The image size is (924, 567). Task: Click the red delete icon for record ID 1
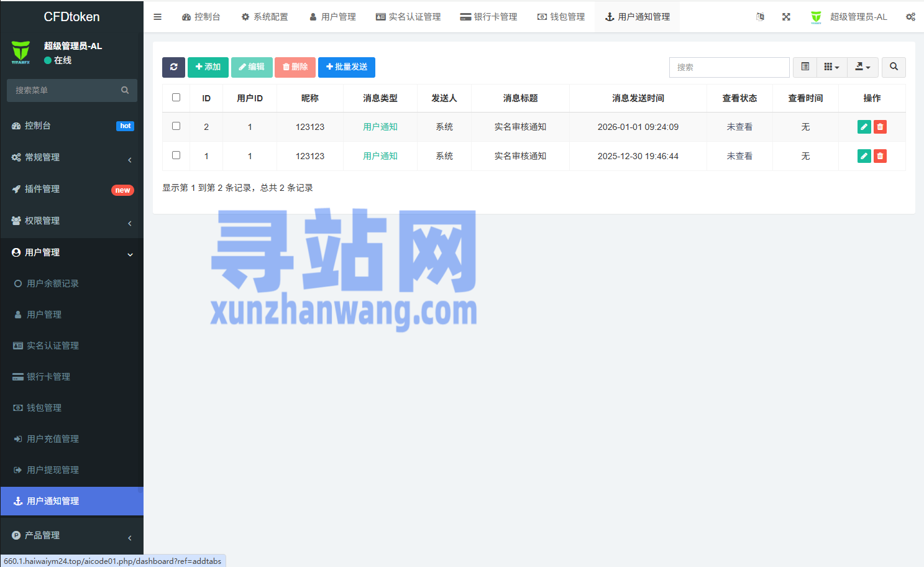[880, 156]
